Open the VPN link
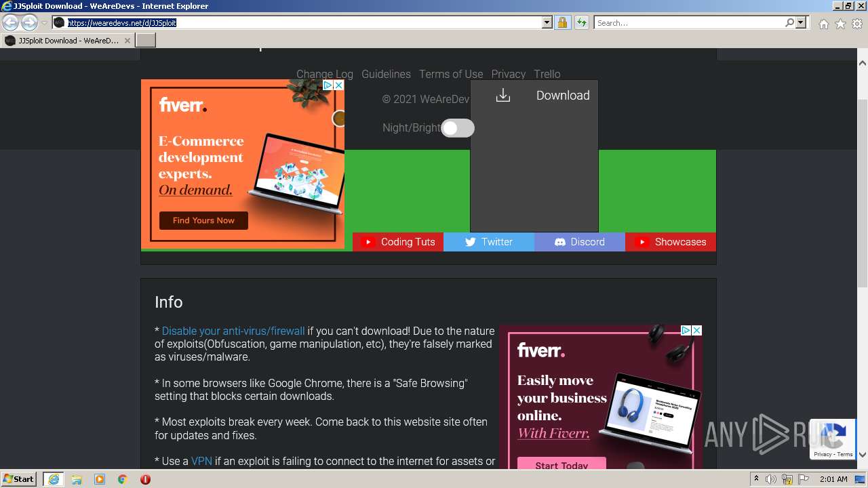This screenshot has width=868, height=488. coord(201,461)
